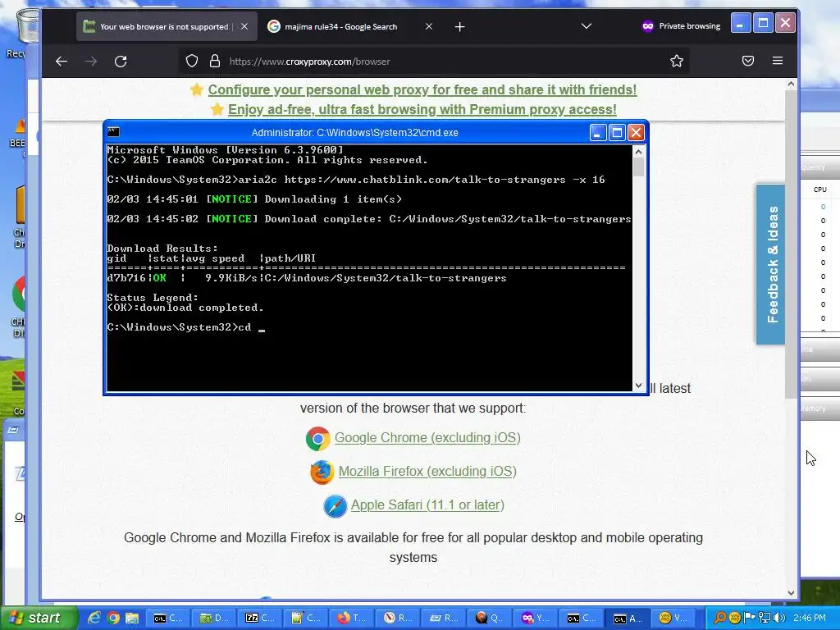Click the green OK status in cmd results

click(x=160, y=278)
